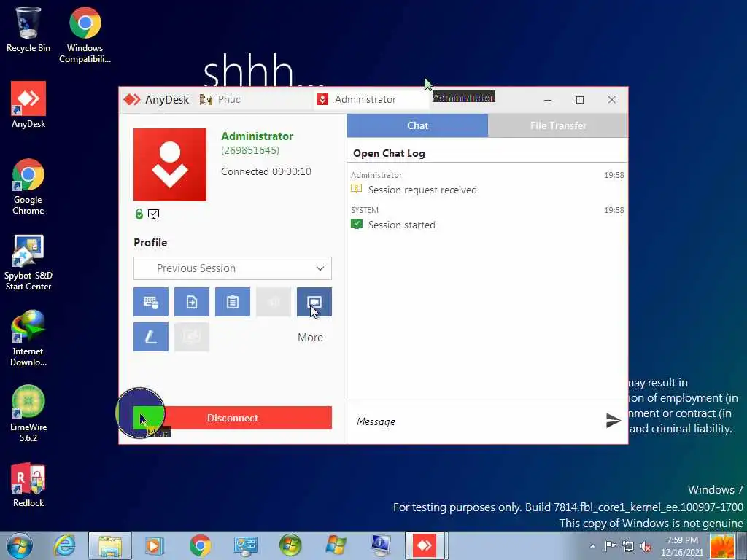Click the green globe taskbar icon

290,545
